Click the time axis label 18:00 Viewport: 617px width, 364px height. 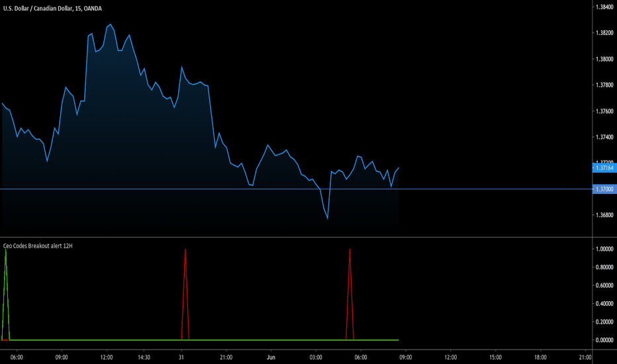pyautogui.click(x=540, y=357)
